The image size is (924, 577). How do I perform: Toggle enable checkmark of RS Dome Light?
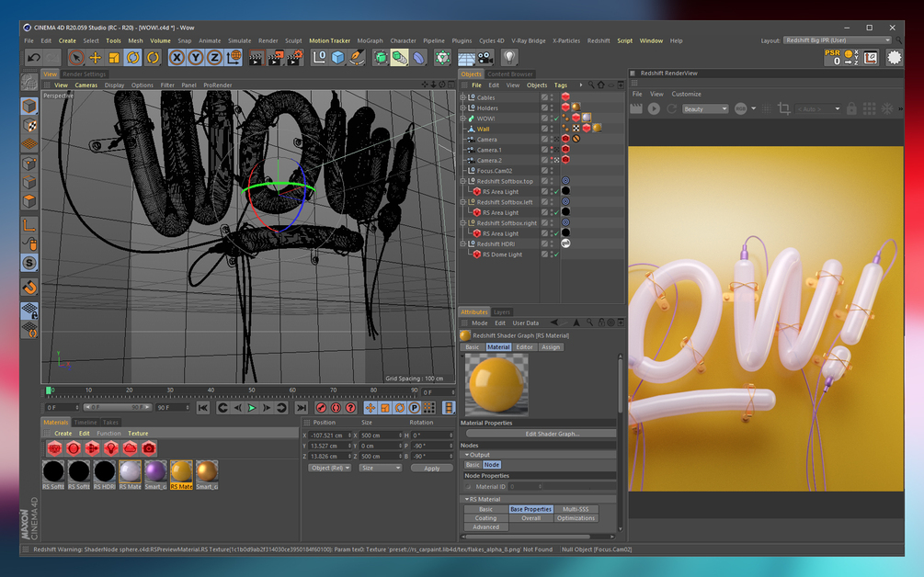coord(556,255)
